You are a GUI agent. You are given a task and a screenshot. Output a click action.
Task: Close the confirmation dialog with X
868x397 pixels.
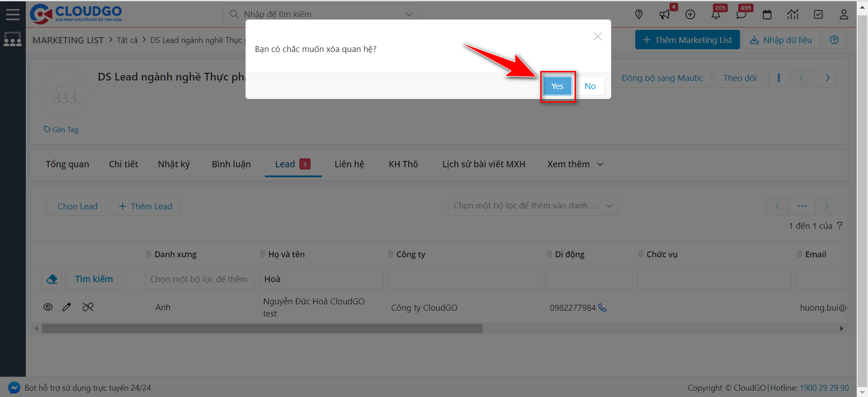597,37
